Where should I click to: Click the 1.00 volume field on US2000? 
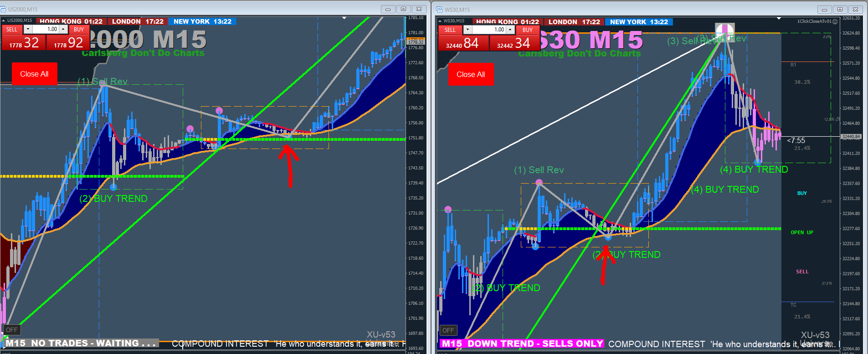(46, 29)
